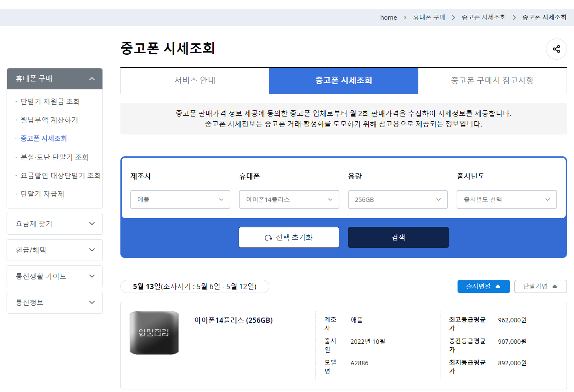Click the 아이폰14플러스 product thumbnail image
Image resolution: width=574 pixels, height=392 pixels.
155,333
